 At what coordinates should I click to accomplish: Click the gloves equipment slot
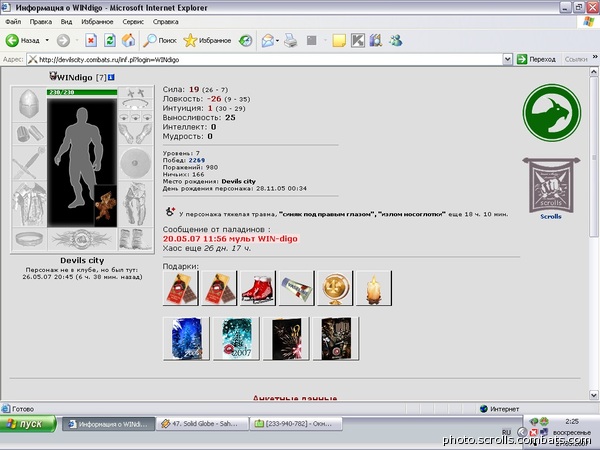coord(135,133)
